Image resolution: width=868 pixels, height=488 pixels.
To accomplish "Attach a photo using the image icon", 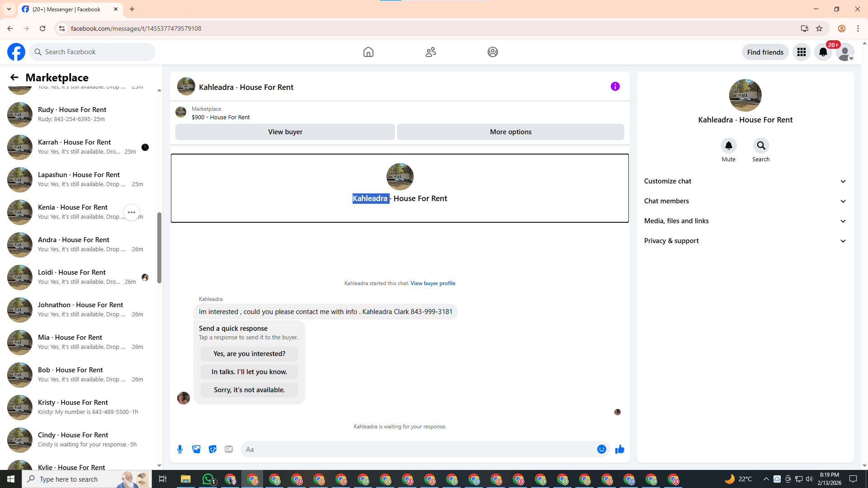I will pyautogui.click(x=196, y=449).
